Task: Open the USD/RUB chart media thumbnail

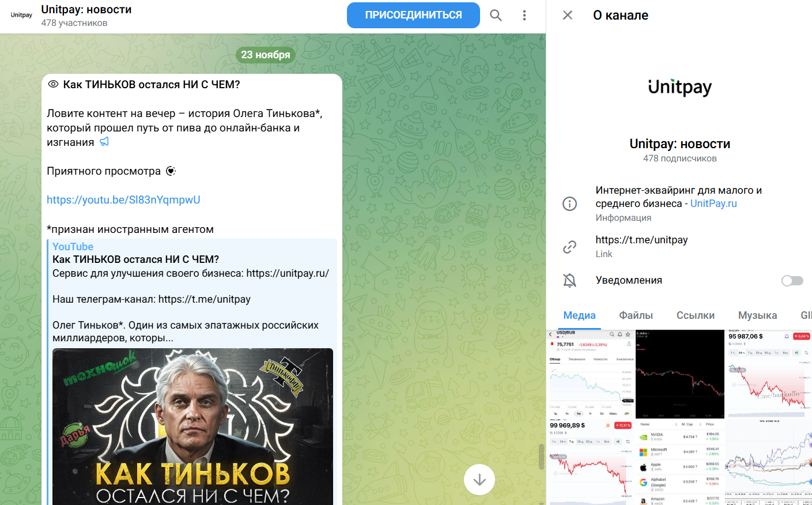Action: [x=591, y=374]
